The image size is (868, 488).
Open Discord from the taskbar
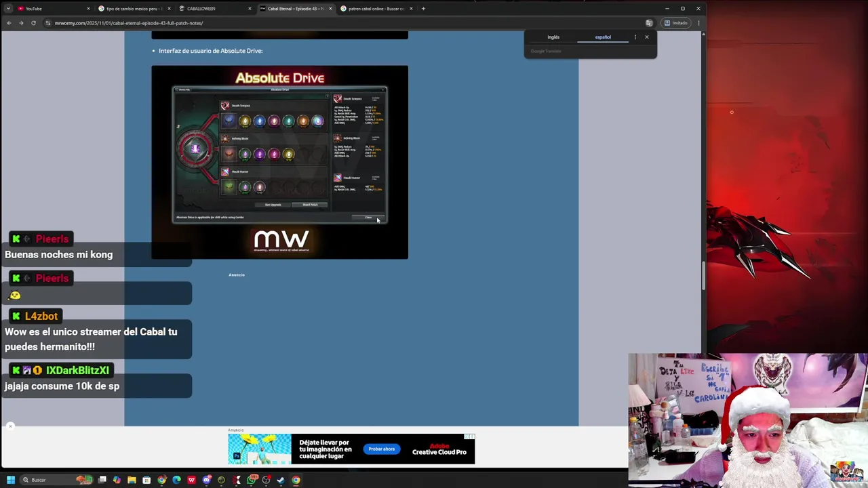pyautogui.click(x=206, y=480)
